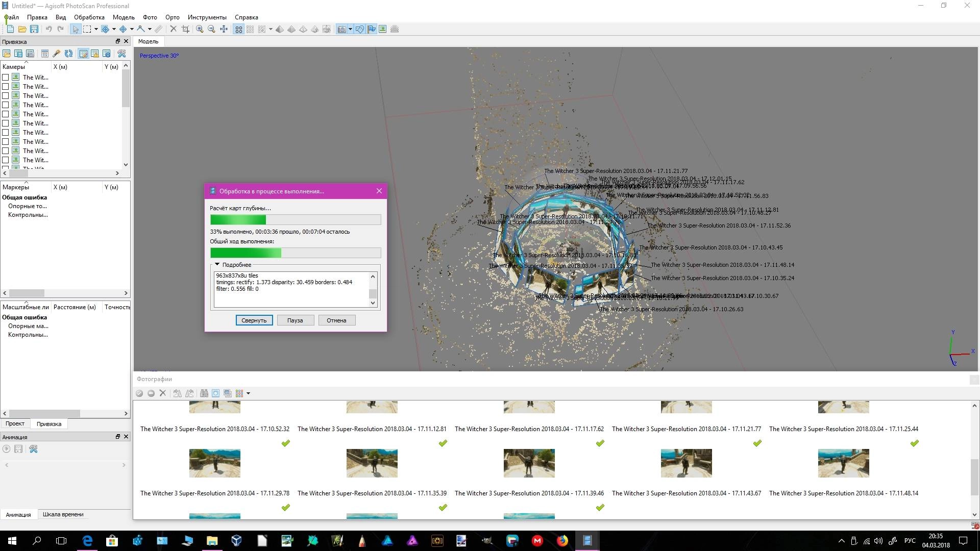Update reference with the blue refresh arrows icon
The height and width of the screenshot is (551, 980).
pyautogui.click(x=68, y=54)
